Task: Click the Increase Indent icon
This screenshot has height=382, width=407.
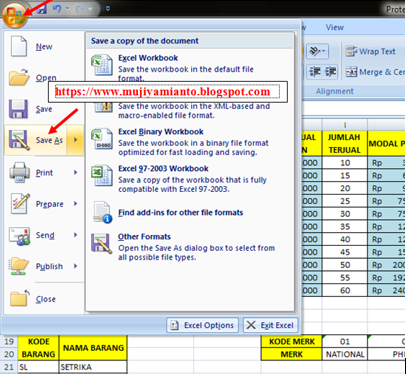Action: coord(330,72)
